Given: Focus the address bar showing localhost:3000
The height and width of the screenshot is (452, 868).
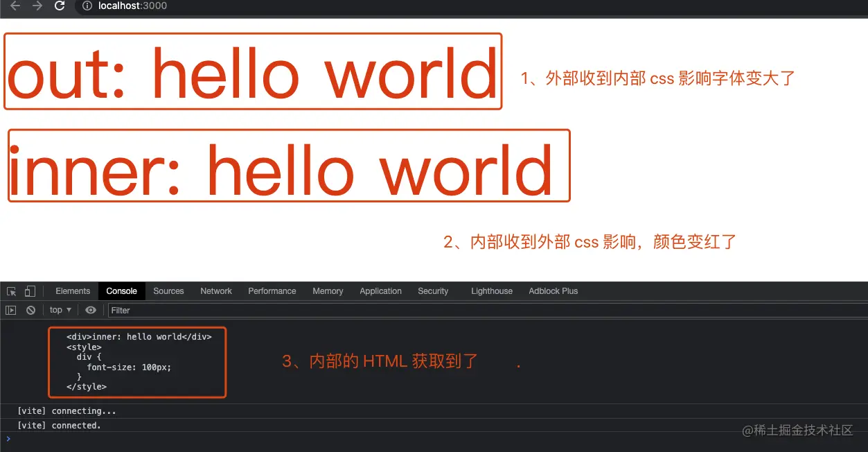Looking at the screenshot, I should tap(471, 6).
